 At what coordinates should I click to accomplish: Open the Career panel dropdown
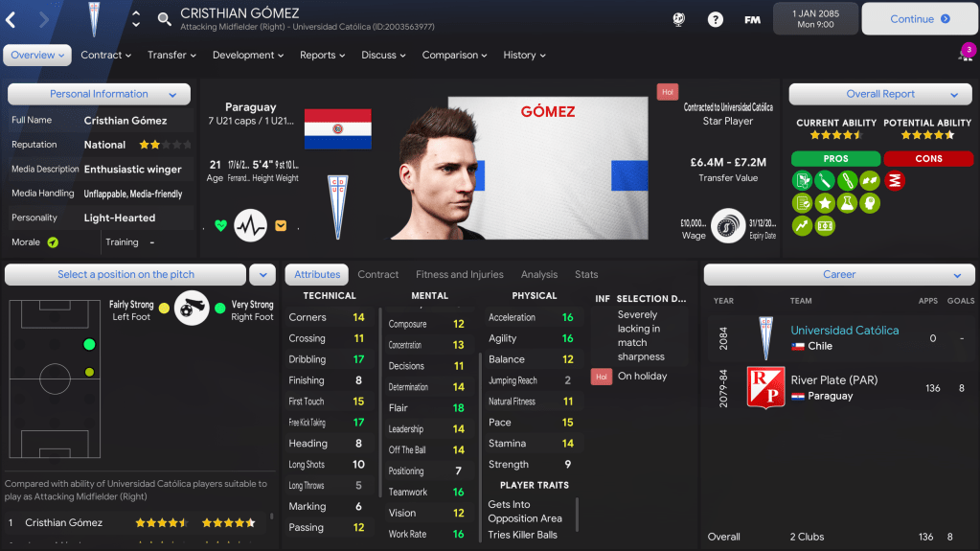coord(839,274)
